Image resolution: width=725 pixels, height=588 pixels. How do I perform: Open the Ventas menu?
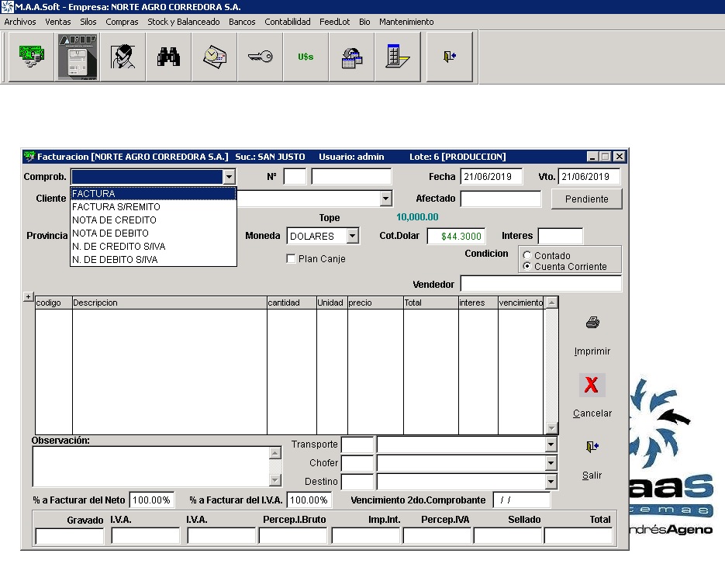pyautogui.click(x=57, y=22)
